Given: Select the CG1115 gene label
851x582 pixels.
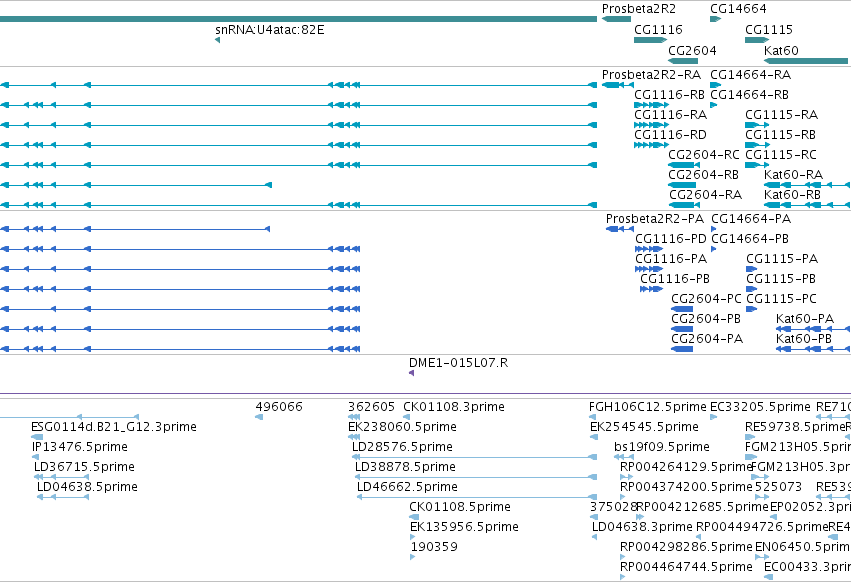Looking at the screenshot, I should [769, 30].
